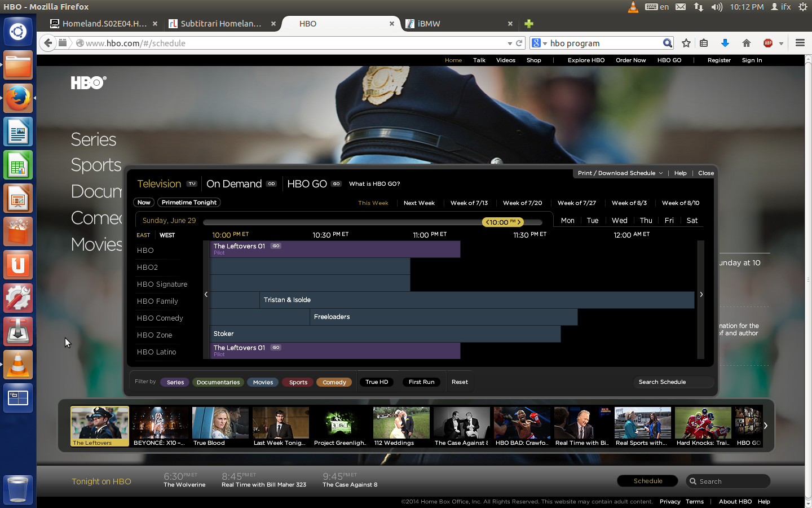Click the search magnifier in search box
Viewport: 812px width, 508px height.
tap(668, 43)
